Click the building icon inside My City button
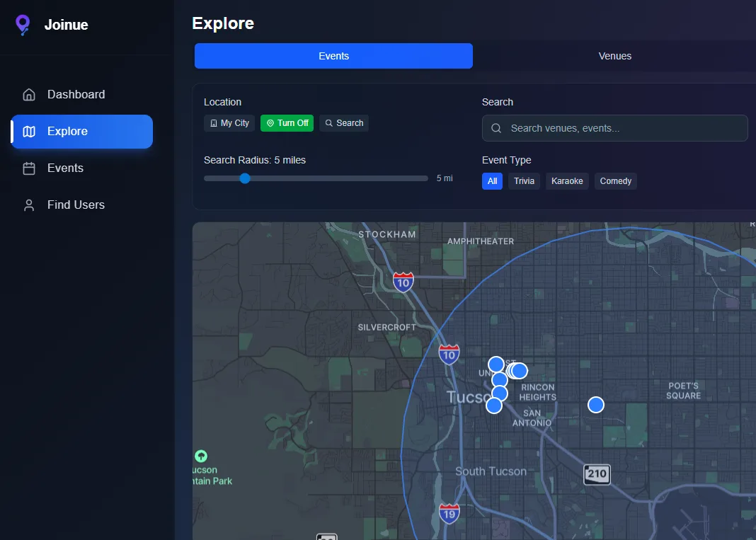Image resolution: width=756 pixels, height=540 pixels. click(214, 122)
